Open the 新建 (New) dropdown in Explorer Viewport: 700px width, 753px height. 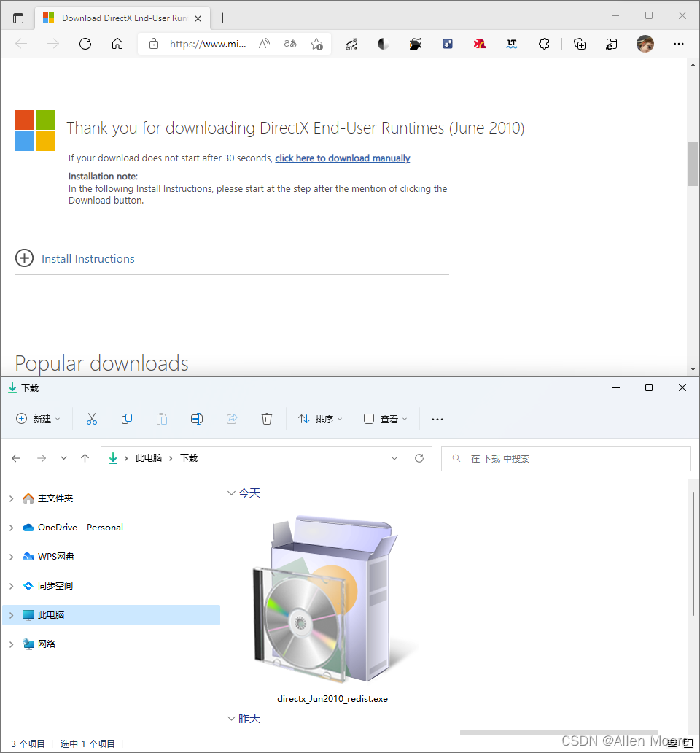click(x=38, y=420)
